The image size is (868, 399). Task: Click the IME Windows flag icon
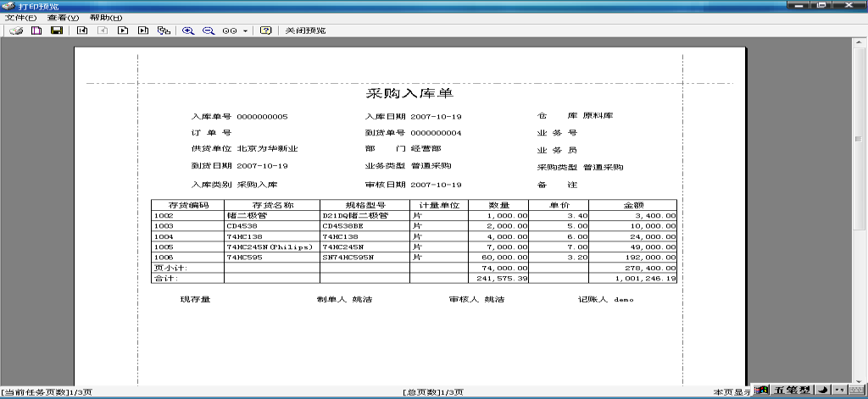pyautogui.click(x=763, y=391)
